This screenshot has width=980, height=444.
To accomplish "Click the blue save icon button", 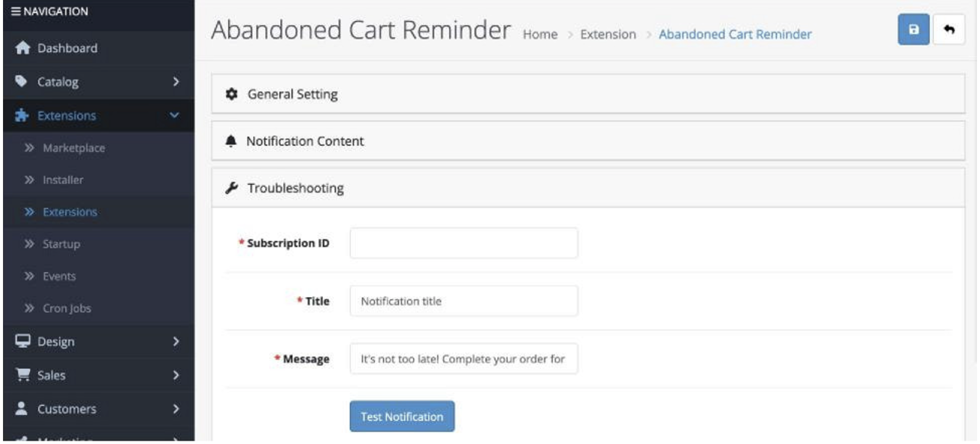I will click(x=913, y=30).
